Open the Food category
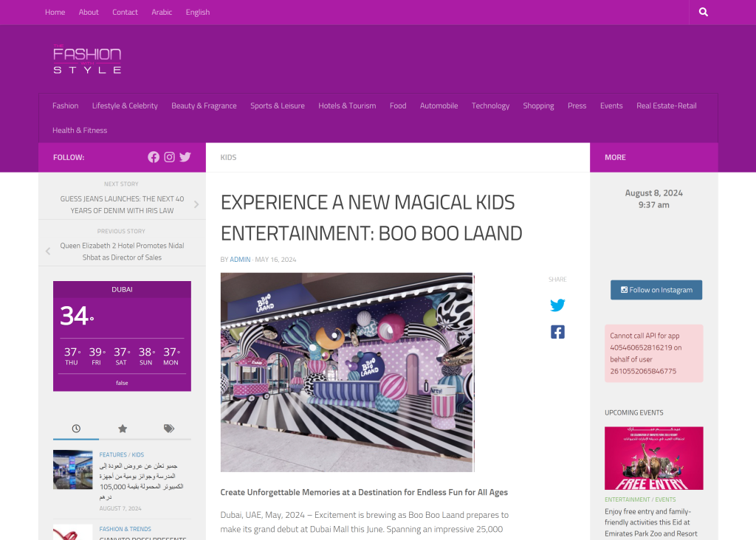 [x=398, y=105]
